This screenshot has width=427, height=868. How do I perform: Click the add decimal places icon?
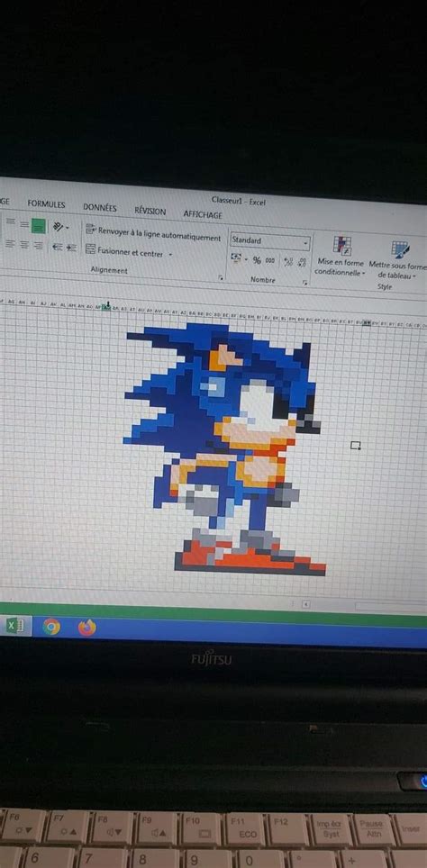(x=288, y=262)
